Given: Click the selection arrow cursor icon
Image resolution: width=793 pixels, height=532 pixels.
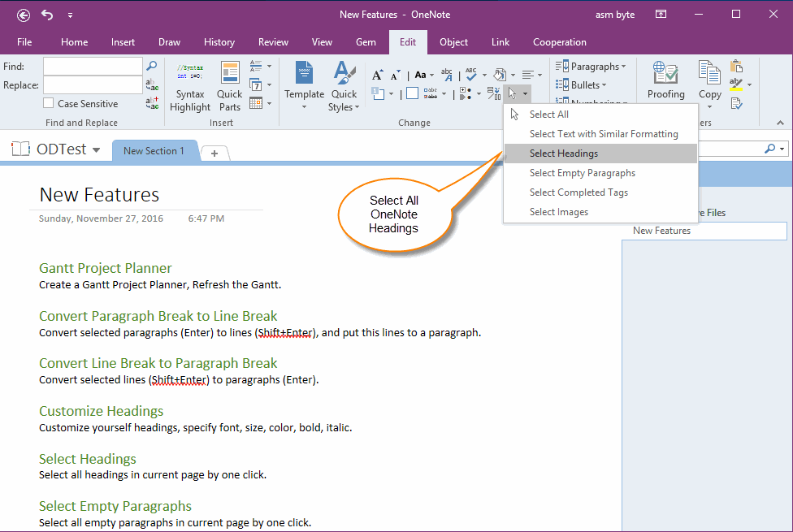Looking at the screenshot, I should 513,93.
